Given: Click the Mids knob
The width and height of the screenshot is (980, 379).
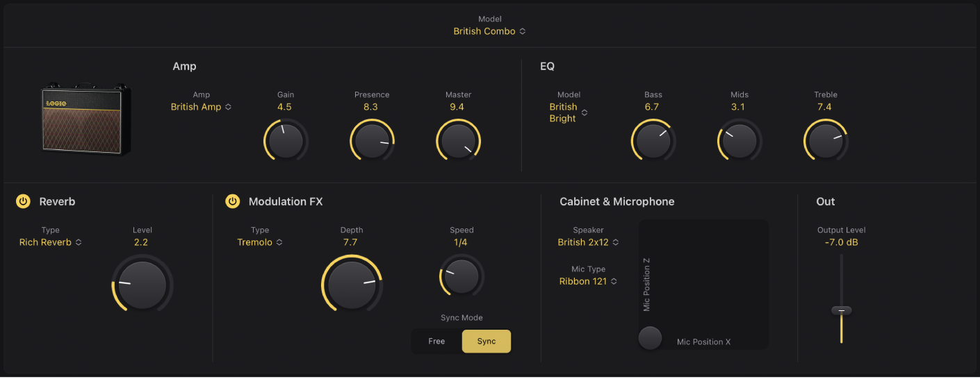Looking at the screenshot, I should coord(739,141).
